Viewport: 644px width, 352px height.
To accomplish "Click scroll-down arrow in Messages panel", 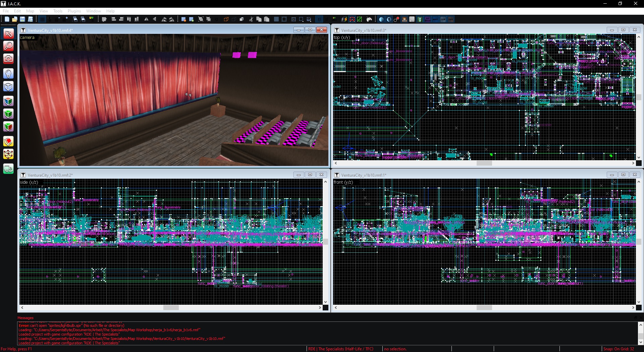I will click(641, 342).
